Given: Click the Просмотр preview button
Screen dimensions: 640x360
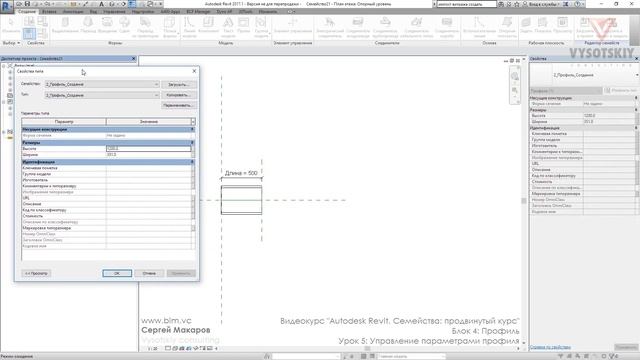Looking at the screenshot, I should (x=36, y=273).
